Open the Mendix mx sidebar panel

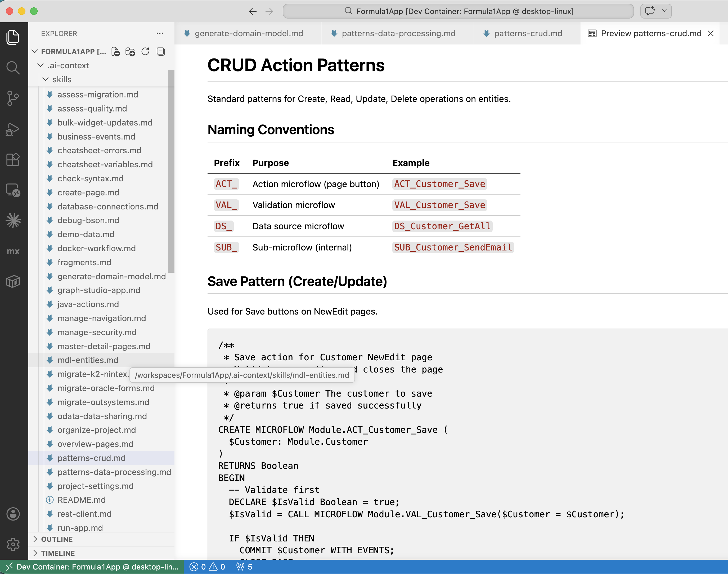13,251
